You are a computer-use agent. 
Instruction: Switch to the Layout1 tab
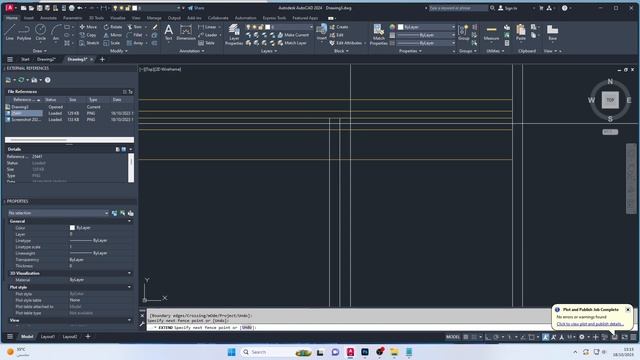48,337
